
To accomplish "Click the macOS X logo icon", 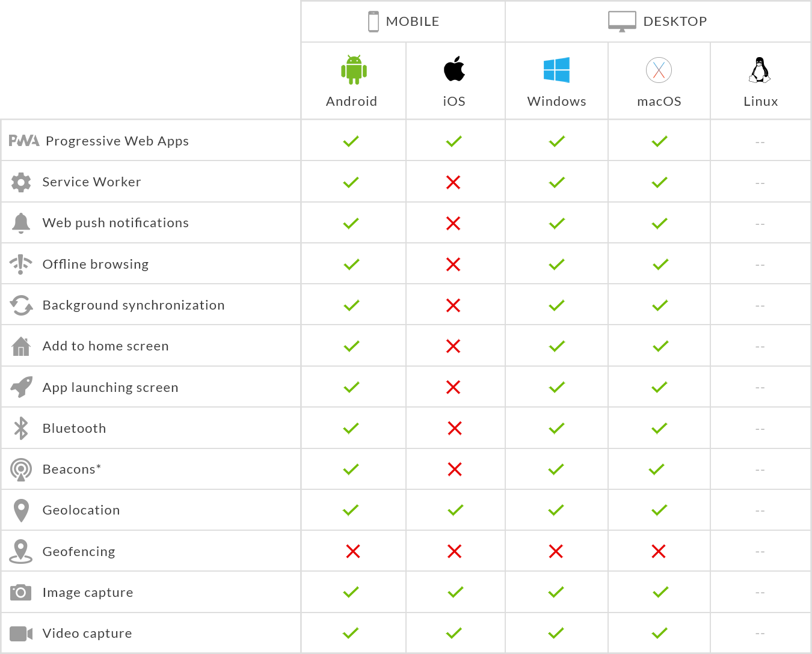I will (659, 70).
